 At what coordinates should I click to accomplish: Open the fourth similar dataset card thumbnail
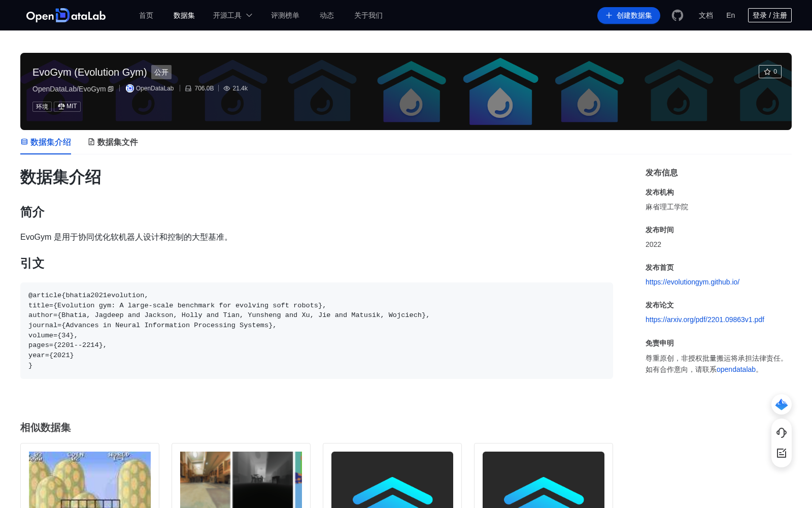544,480
